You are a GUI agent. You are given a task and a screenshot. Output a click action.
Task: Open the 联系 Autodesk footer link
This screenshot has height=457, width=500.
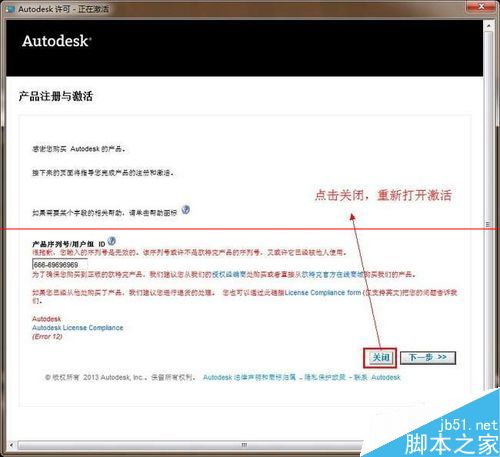377,377
